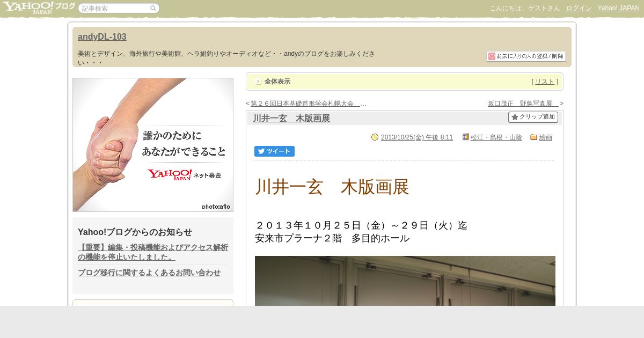Screen dimensions: 644x338
Task: Click the large orange 川井一玄 木版画展 heading
Action: click(332, 187)
